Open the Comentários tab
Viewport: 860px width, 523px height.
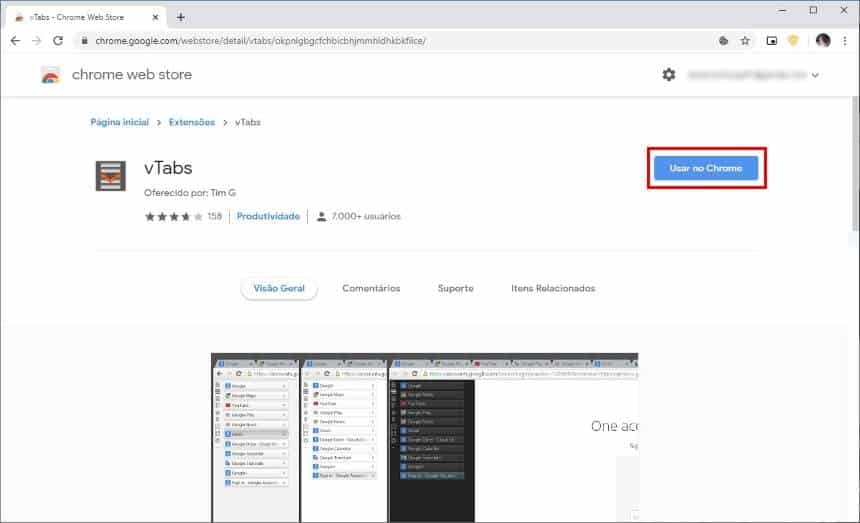pos(371,288)
